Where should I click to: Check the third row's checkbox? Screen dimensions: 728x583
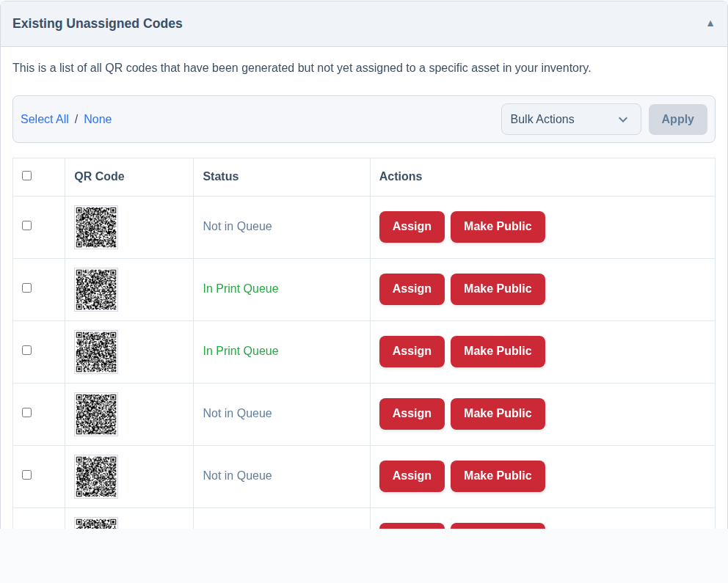point(27,351)
